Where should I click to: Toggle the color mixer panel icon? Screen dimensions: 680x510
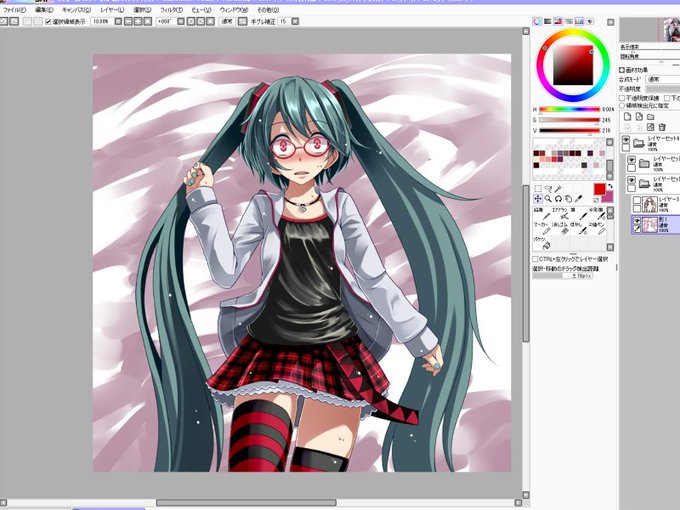569,21
